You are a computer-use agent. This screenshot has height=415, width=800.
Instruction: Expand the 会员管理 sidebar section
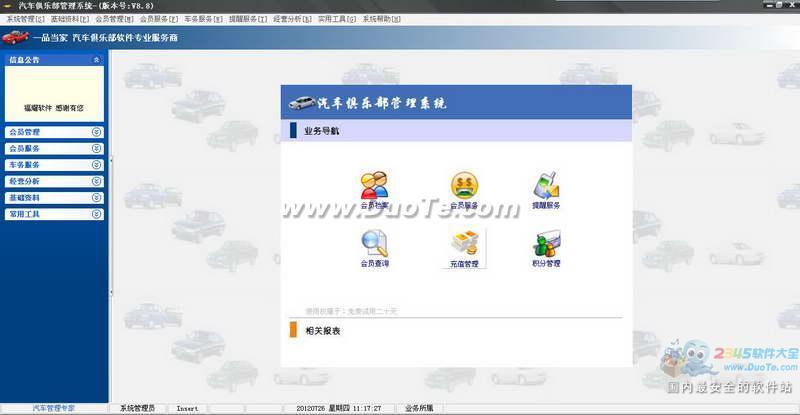tap(96, 132)
